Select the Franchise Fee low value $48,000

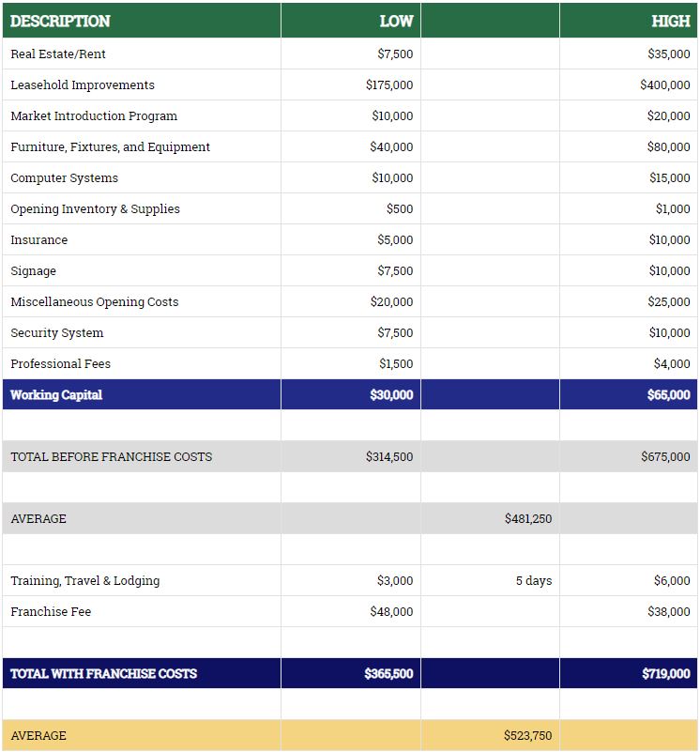(391, 612)
